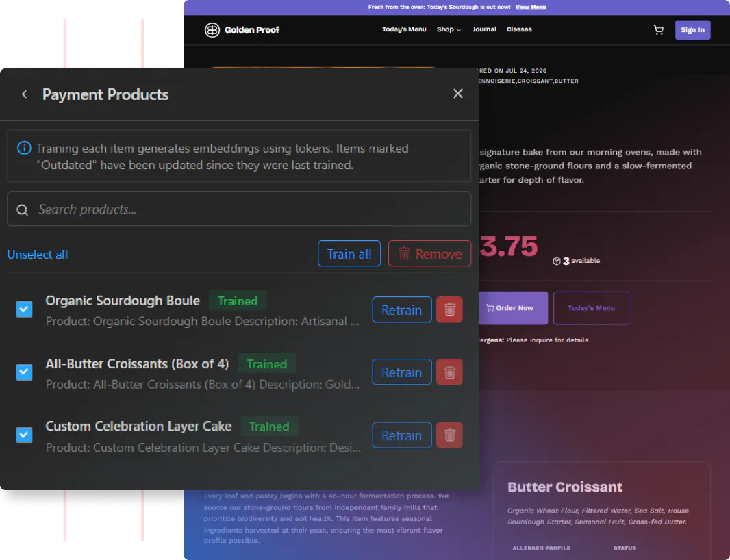This screenshot has height=560, width=730.
Task: Open the Journal page
Action: 484,29
